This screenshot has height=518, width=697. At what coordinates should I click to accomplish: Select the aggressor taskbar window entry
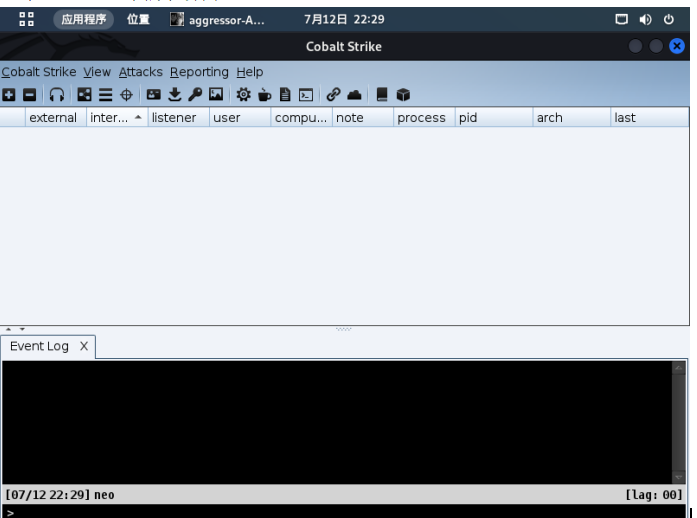(217, 20)
